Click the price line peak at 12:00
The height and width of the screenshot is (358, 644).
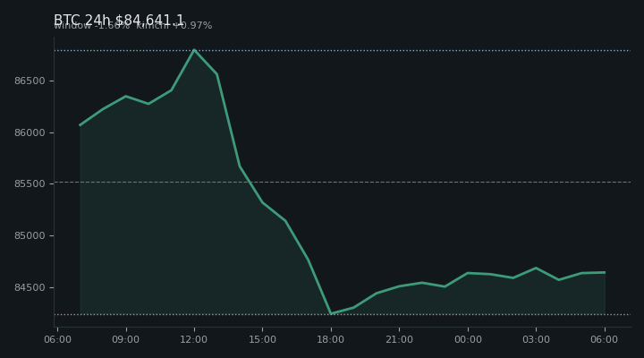194,50
